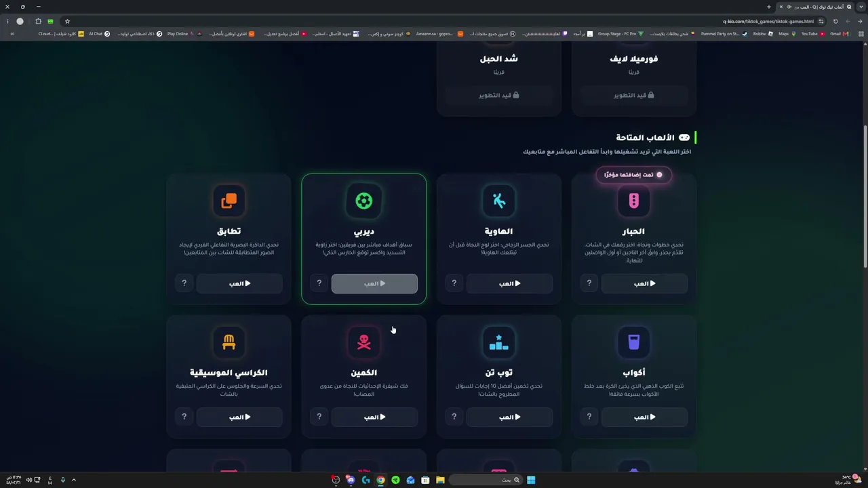Open help question mark for Top Ten game
868x488 pixels.
454,417
